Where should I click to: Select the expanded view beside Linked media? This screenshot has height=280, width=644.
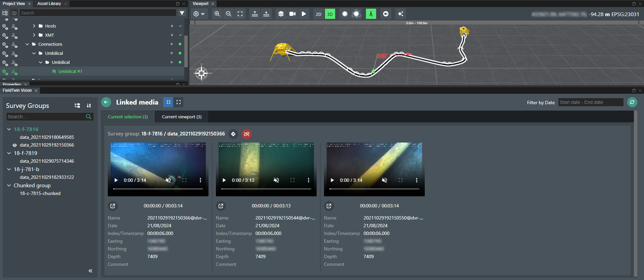tap(179, 102)
